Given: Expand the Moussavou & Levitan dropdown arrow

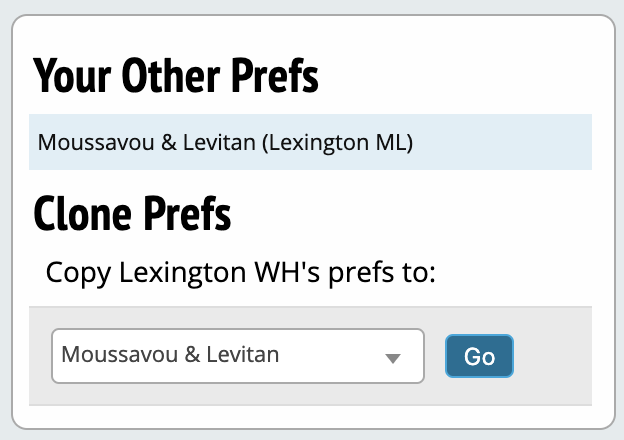Looking at the screenshot, I should (393, 357).
